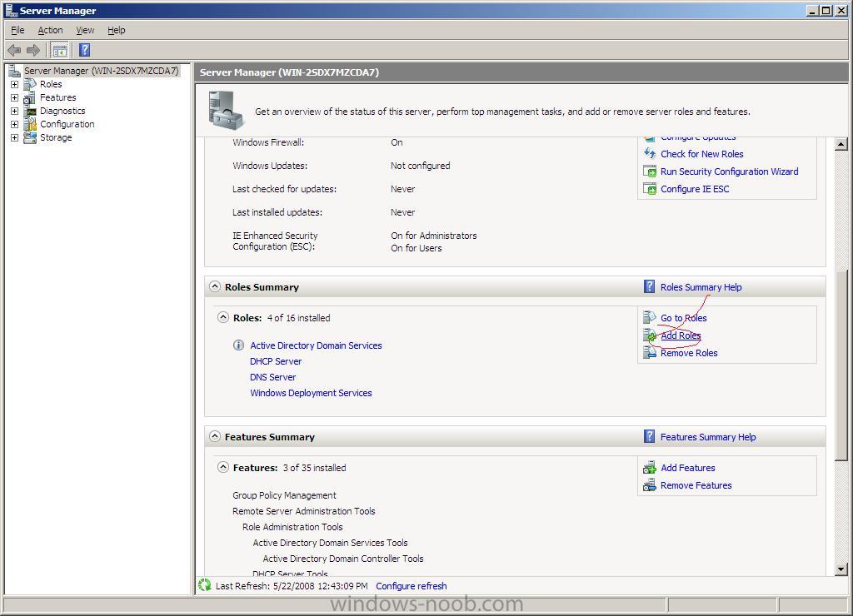Open the Help menu

tap(117, 30)
